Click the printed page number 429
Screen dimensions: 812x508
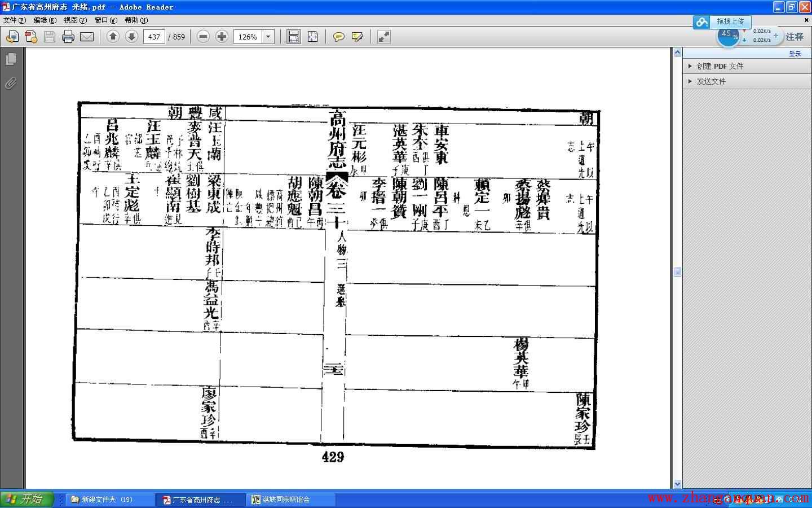click(x=333, y=457)
